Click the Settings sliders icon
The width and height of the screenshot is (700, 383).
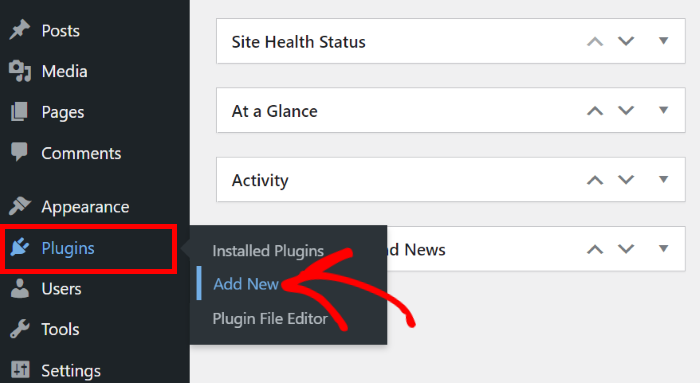click(x=20, y=370)
